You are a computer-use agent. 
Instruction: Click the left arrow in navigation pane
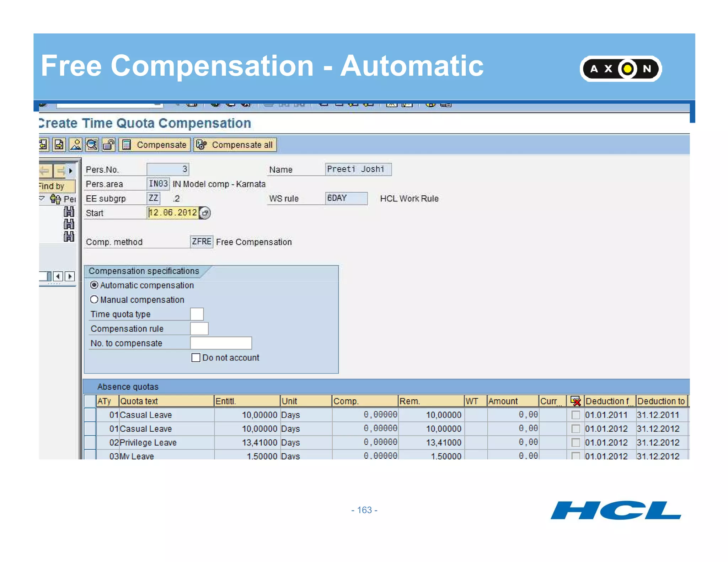click(45, 171)
